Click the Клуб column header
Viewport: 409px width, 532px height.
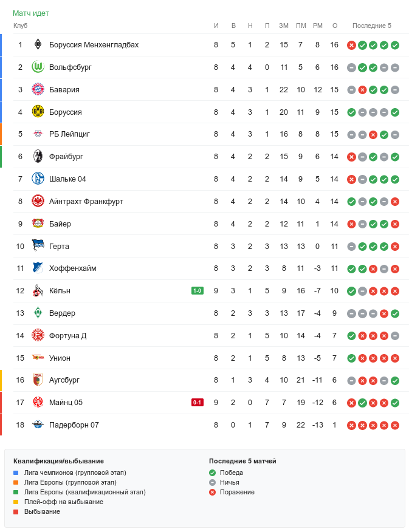click(21, 26)
